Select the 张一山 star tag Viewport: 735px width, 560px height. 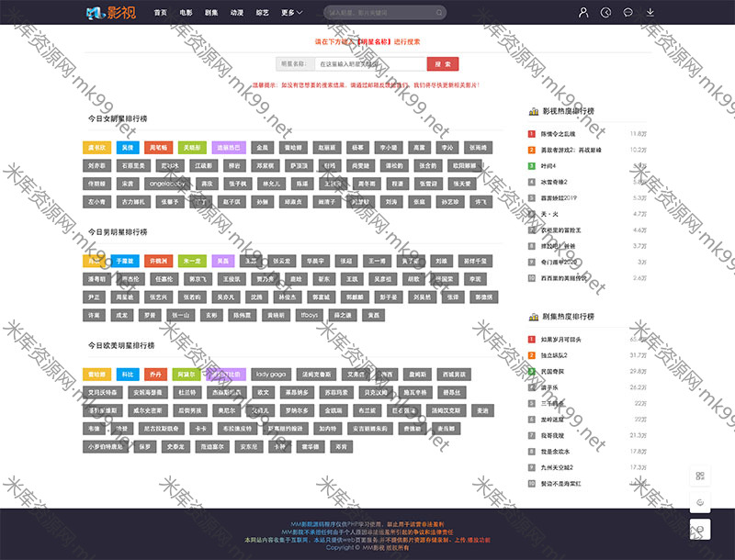point(180,315)
